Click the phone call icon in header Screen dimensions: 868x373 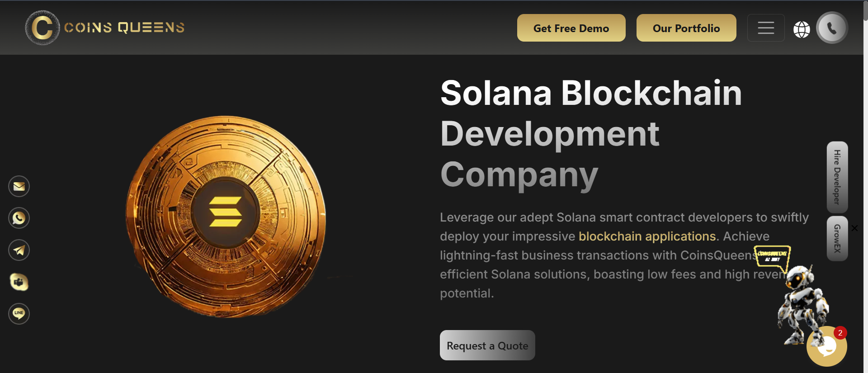[832, 28]
